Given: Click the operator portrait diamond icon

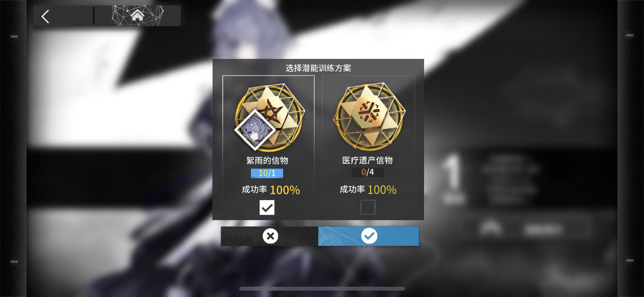Looking at the screenshot, I should (x=255, y=130).
